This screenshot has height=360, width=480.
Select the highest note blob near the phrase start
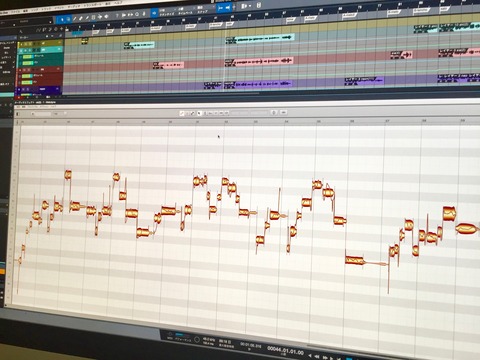point(68,174)
